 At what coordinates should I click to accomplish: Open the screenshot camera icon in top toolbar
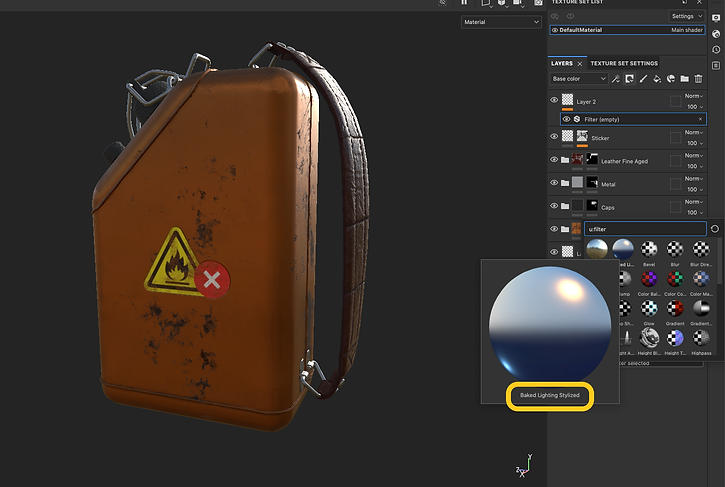[x=538, y=3]
